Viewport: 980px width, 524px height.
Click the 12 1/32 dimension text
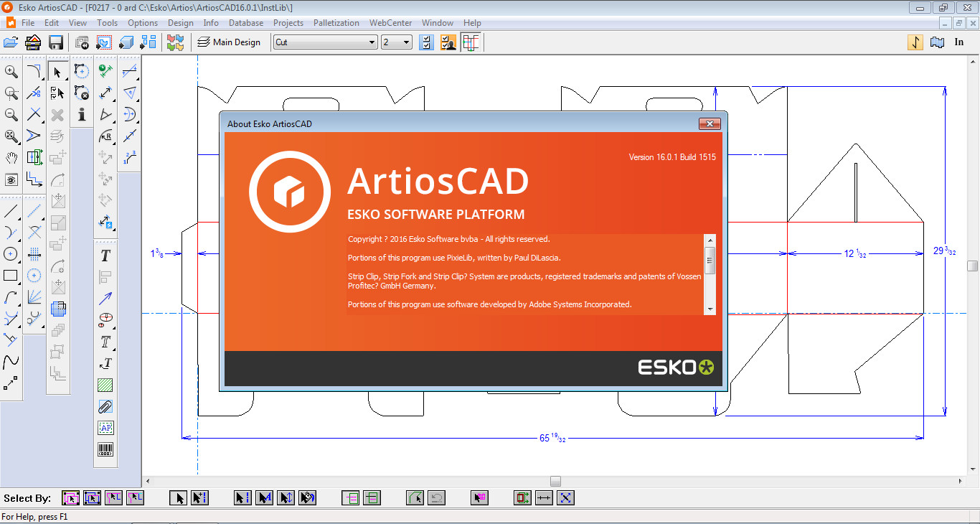[855, 253]
